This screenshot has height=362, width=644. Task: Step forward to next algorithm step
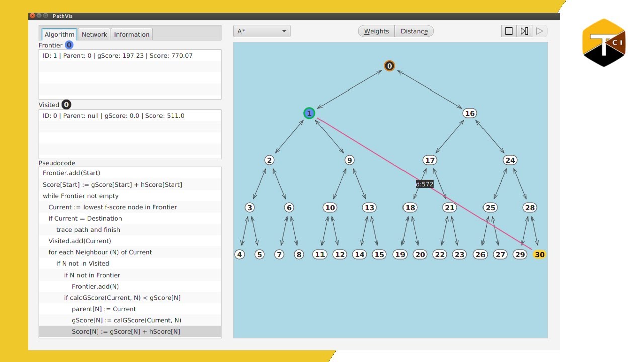[x=524, y=31]
